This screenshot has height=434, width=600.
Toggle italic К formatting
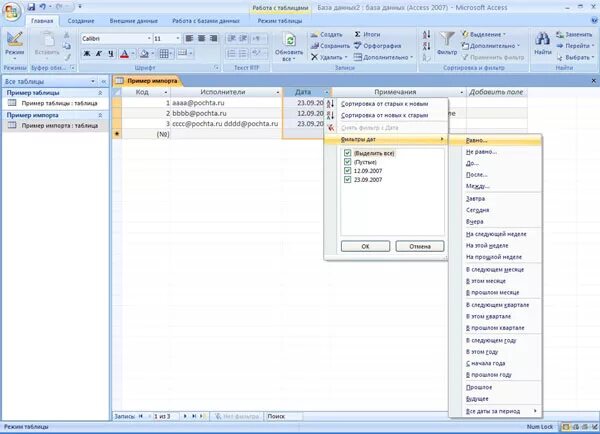99,54
